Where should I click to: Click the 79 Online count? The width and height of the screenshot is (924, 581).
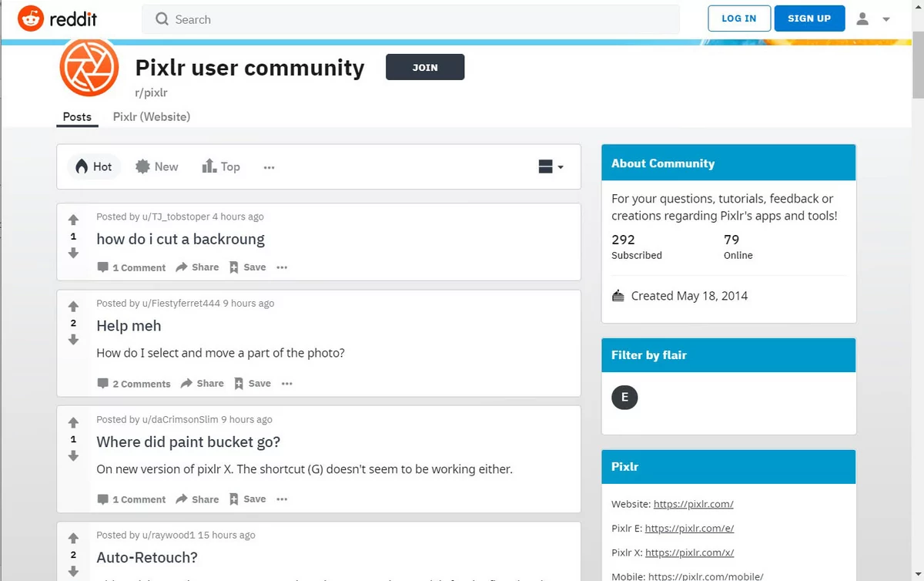738,247
